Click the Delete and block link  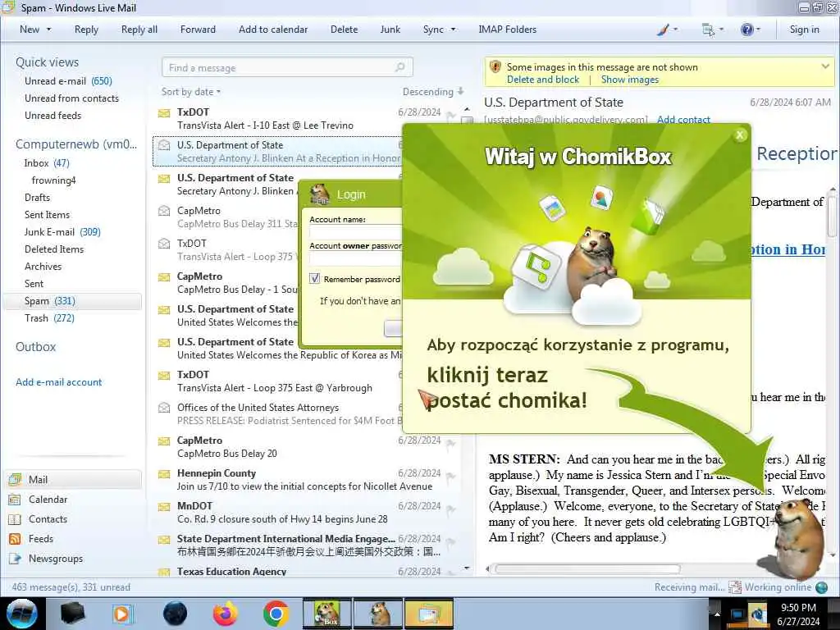[543, 80]
